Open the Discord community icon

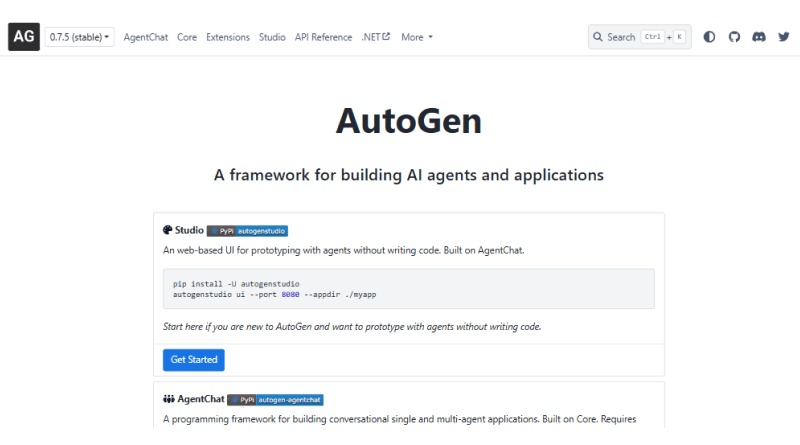[759, 37]
